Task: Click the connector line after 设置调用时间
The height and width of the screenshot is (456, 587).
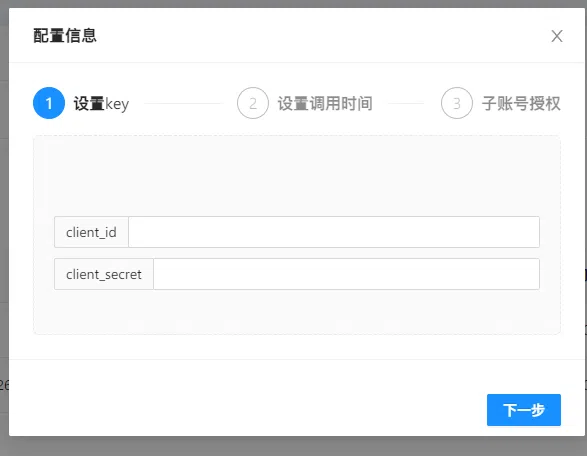Action: pos(406,103)
